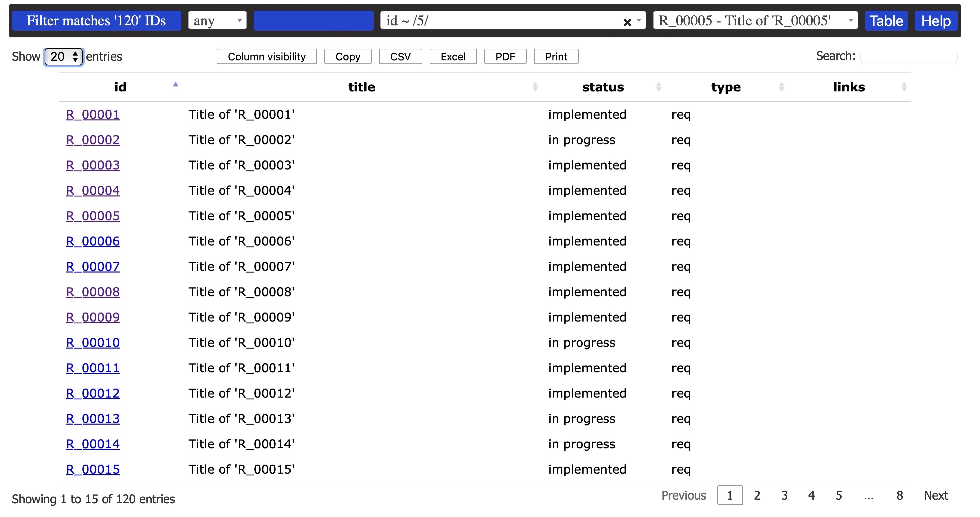The height and width of the screenshot is (517, 980).
Task: Click inside the Search field
Action: point(909,56)
